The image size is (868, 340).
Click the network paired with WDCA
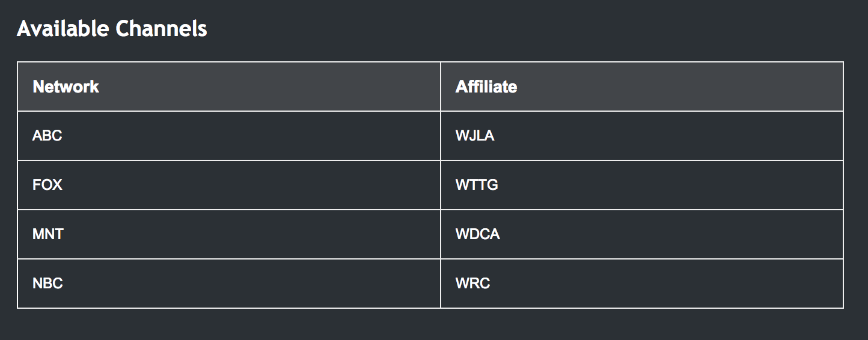coord(48,234)
